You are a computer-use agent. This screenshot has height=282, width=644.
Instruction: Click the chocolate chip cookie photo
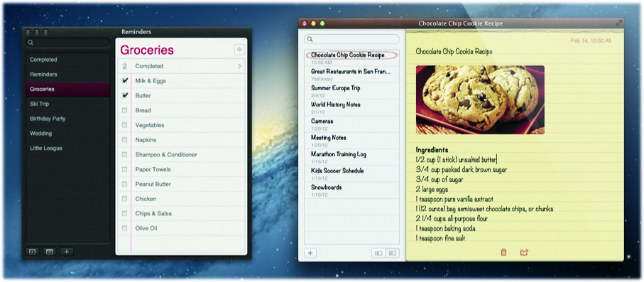pyautogui.click(x=480, y=100)
